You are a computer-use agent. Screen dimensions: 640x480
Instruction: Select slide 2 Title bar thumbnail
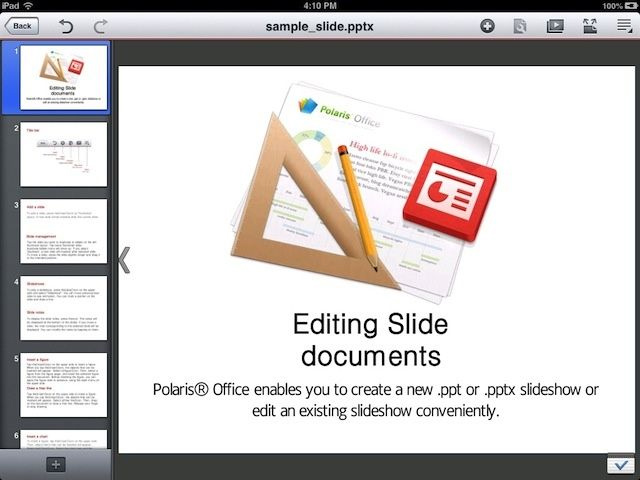pyautogui.click(x=64, y=154)
